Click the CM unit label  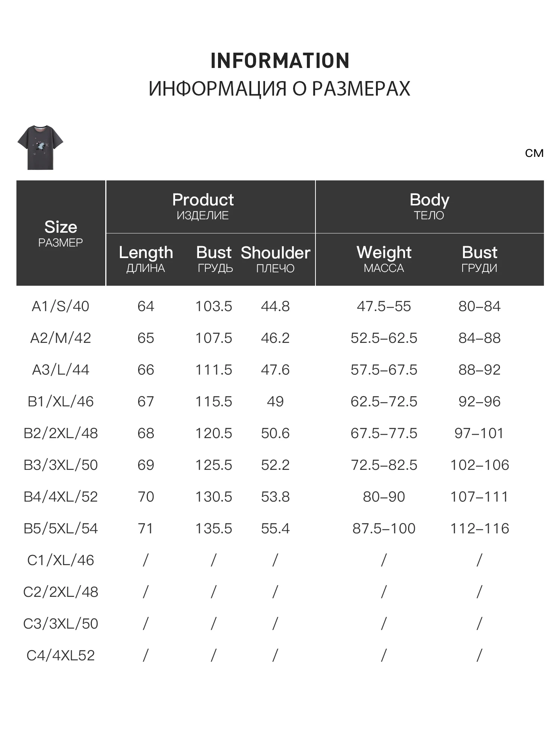click(534, 153)
